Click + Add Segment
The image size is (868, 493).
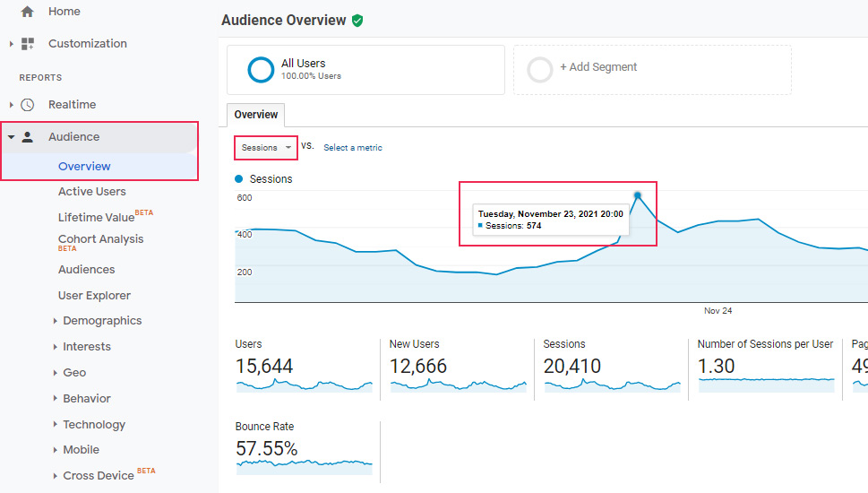[597, 67]
